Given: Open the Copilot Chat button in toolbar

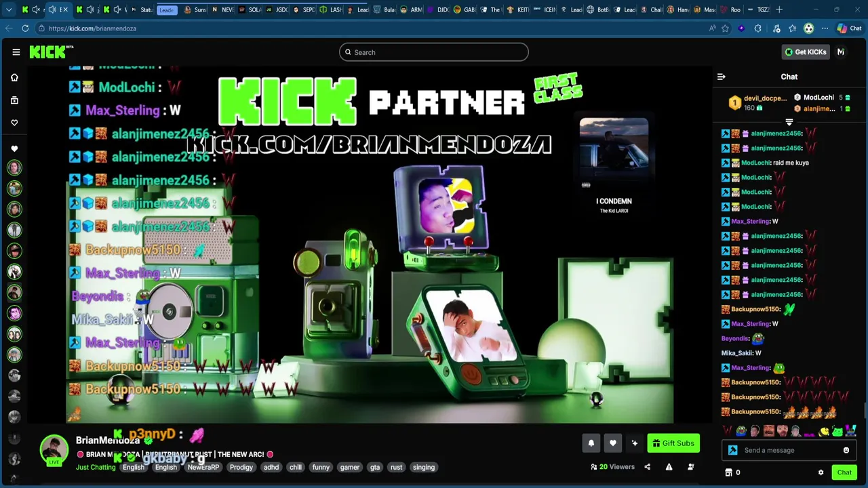Looking at the screenshot, I should pos(849,28).
